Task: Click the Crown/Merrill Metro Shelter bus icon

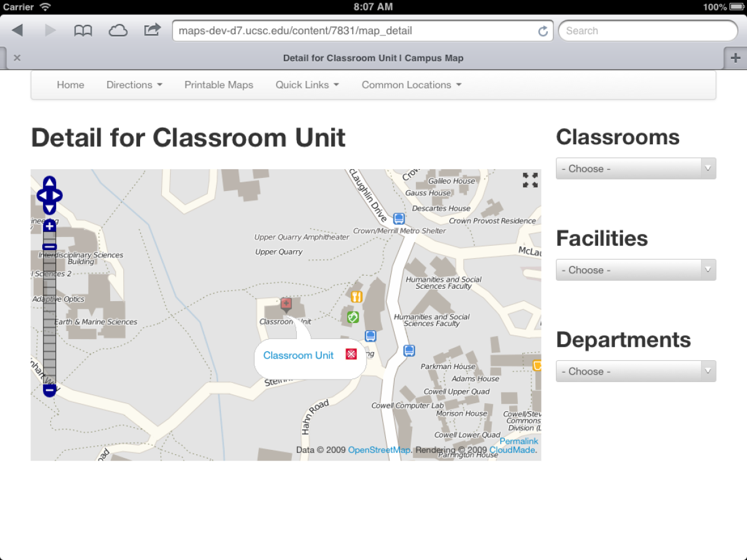Action: pos(399,218)
